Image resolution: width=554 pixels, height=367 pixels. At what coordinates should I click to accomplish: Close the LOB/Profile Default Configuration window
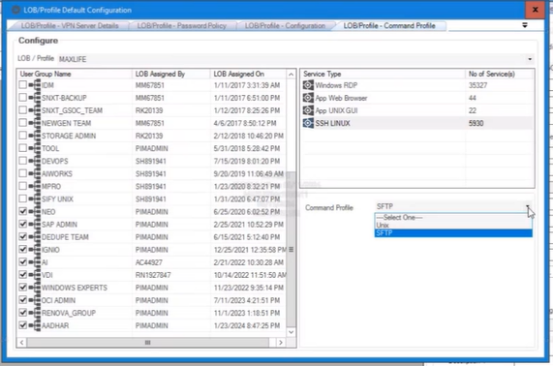pos(535,10)
